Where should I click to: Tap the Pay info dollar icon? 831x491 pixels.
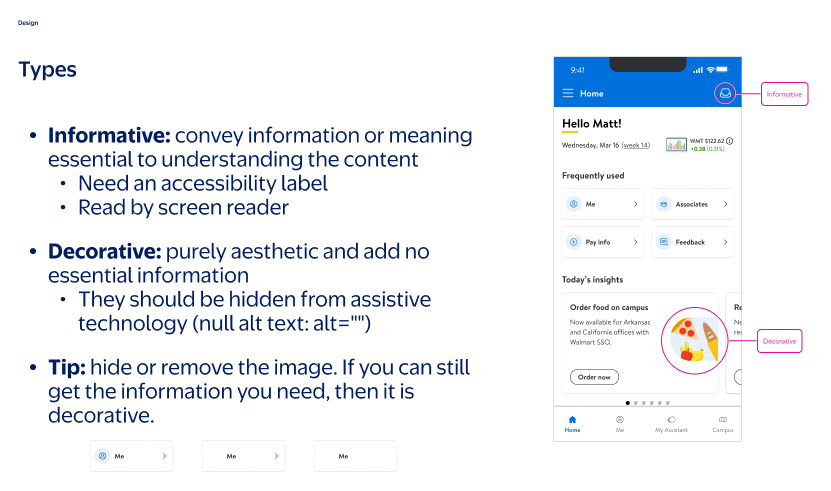click(573, 242)
